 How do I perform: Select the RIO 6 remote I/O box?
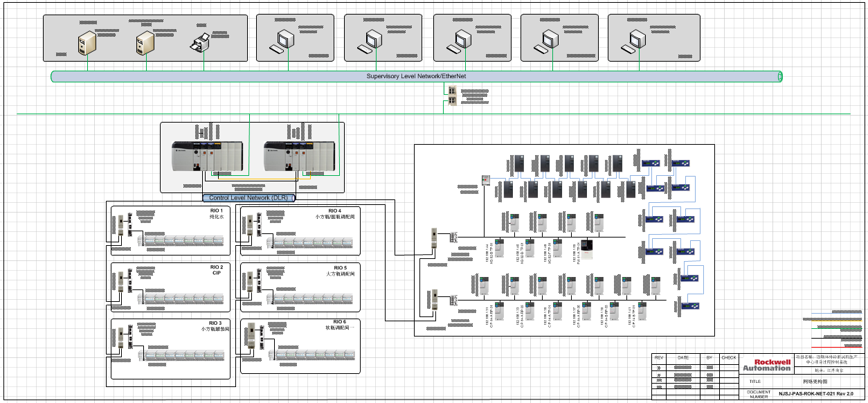[x=300, y=346]
